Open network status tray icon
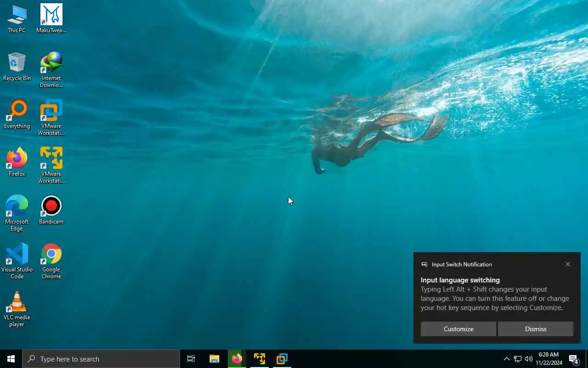 coord(518,359)
